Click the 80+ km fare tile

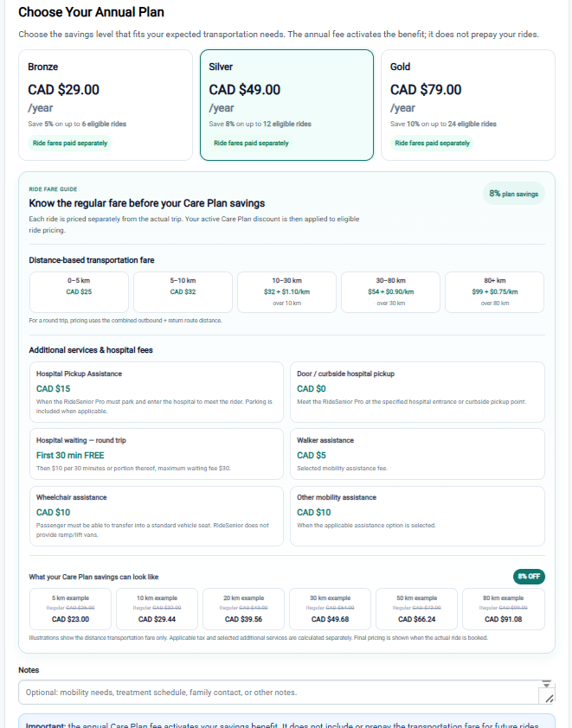494,292
